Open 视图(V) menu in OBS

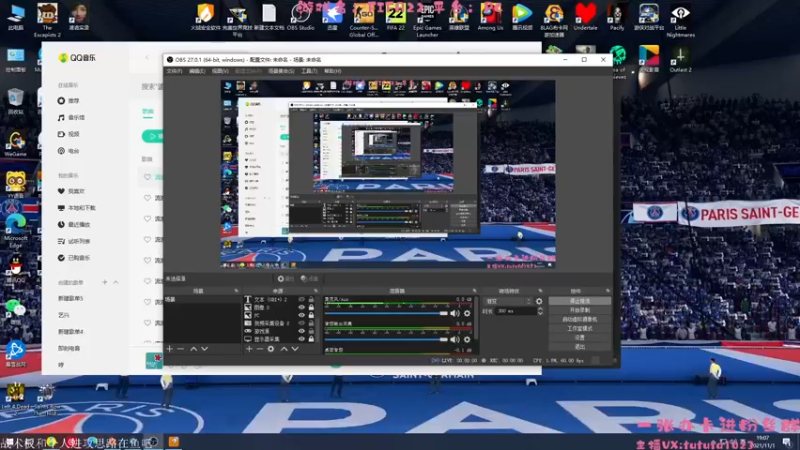pyautogui.click(x=220, y=71)
